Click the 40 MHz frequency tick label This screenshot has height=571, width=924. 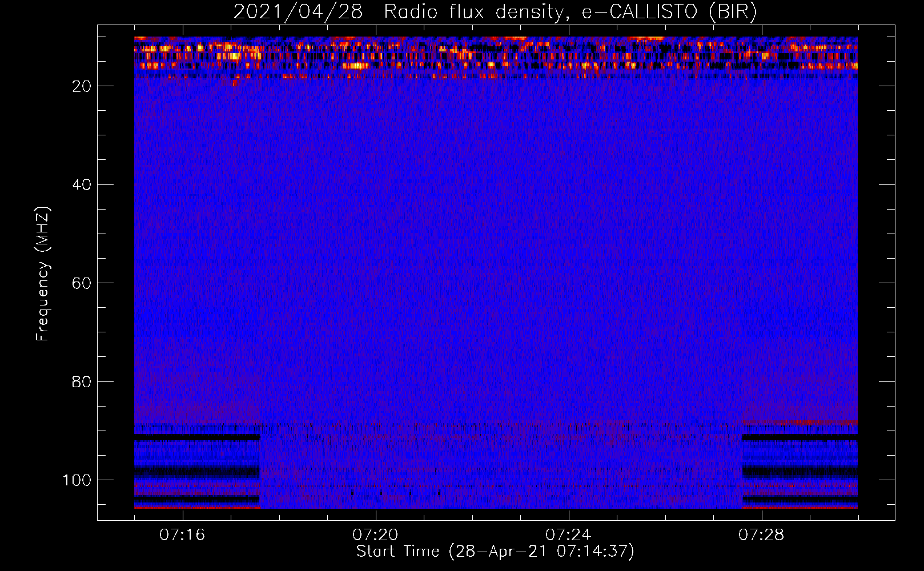coord(82,185)
